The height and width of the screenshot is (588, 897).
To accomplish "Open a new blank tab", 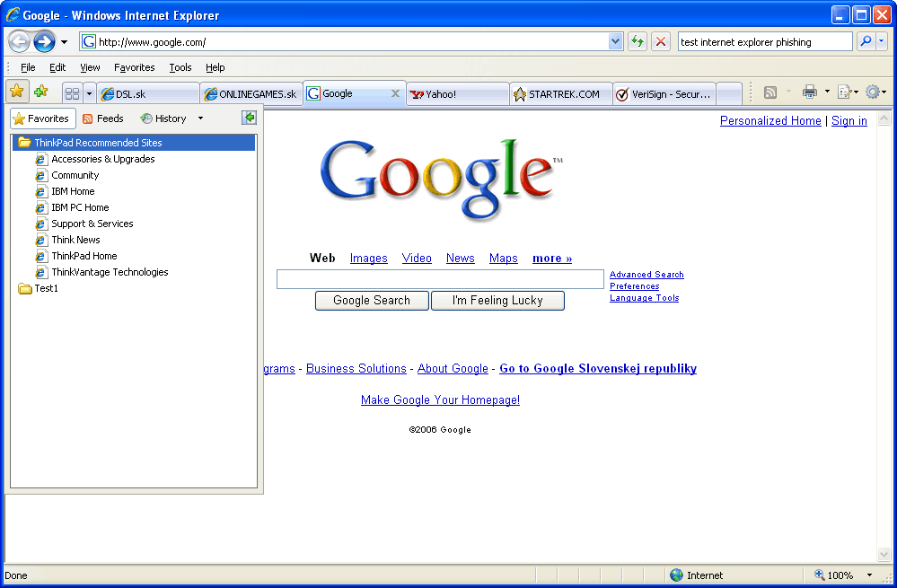I will (x=729, y=93).
